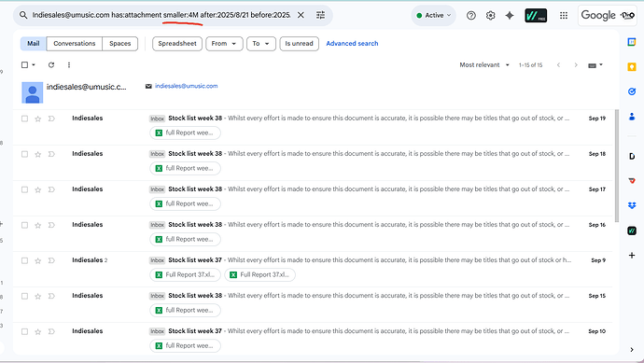Clear the search query with X

click(x=301, y=15)
